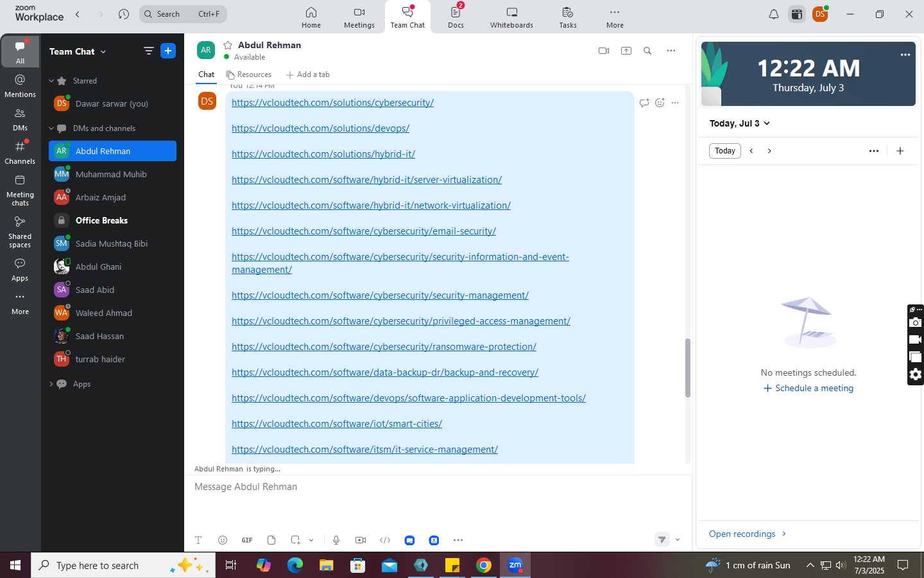This screenshot has width=924, height=578.
Task: Record an audio message
Action: [x=336, y=540]
